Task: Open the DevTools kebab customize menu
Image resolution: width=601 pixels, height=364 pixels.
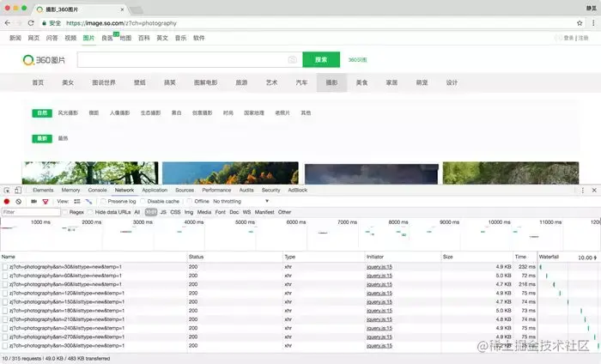Action: [583, 190]
